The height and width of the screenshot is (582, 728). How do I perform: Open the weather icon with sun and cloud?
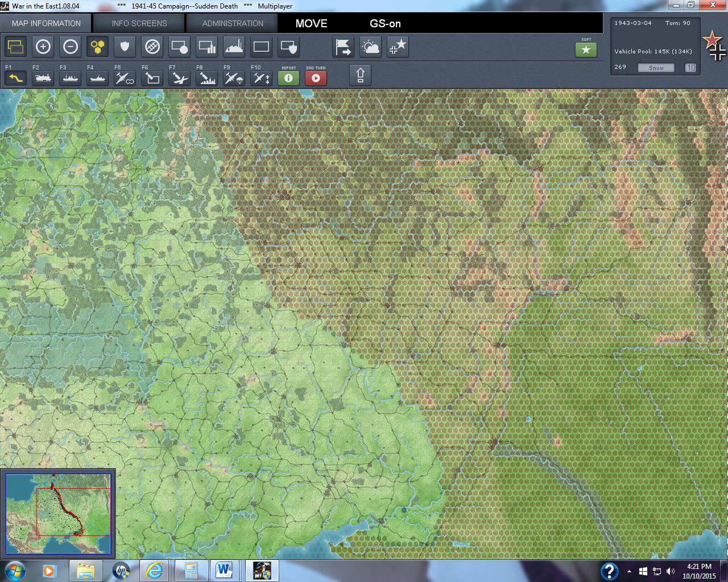click(x=371, y=47)
